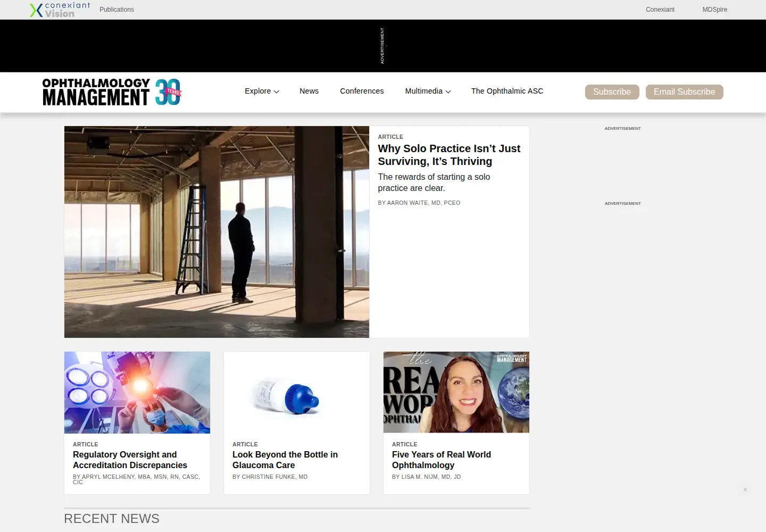Image resolution: width=766 pixels, height=532 pixels.
Task: Expand the Multimedia dropdown menu
Action: pos(428,92)
